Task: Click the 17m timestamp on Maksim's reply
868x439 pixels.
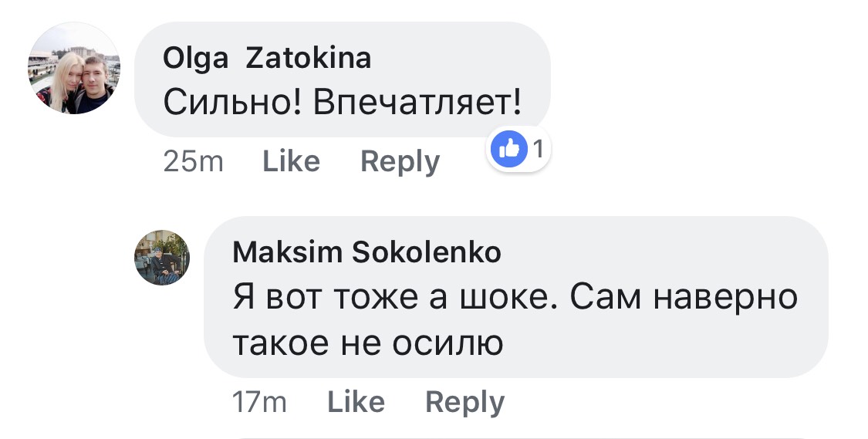Action: [258, 402]
